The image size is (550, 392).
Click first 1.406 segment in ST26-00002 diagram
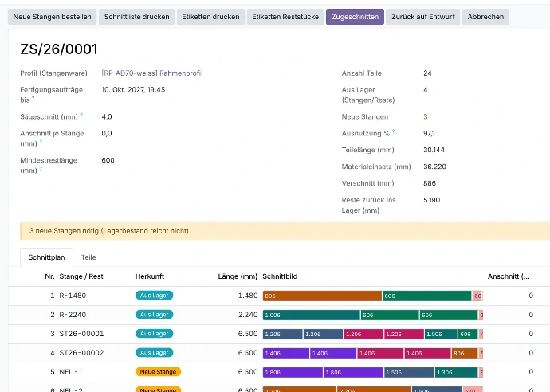(x=286, y=354)
